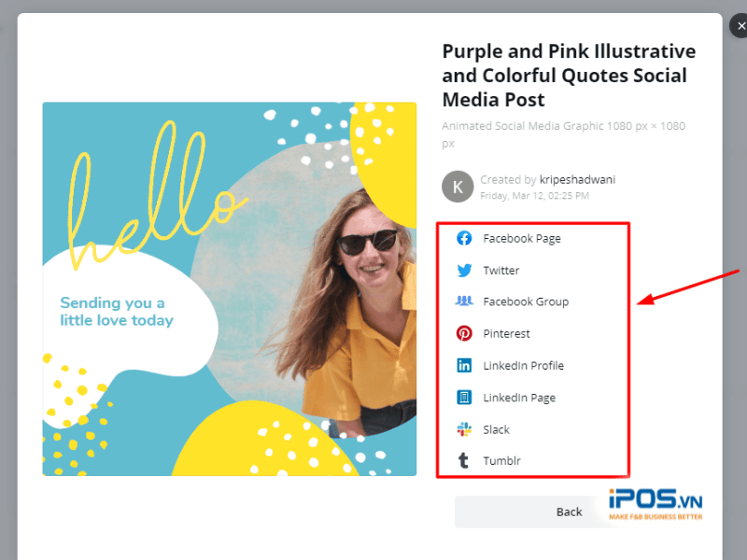This screenshot has height=560, width=747.
Task: Select "Slack" as the share destination
Action: 497,429
